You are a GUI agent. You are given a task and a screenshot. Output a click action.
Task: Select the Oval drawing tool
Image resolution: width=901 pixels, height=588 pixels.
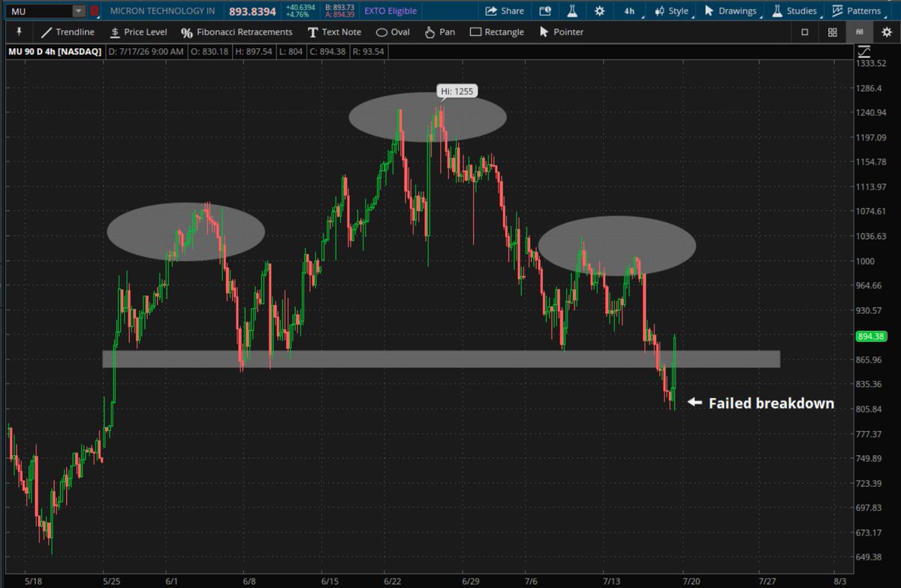393,32
